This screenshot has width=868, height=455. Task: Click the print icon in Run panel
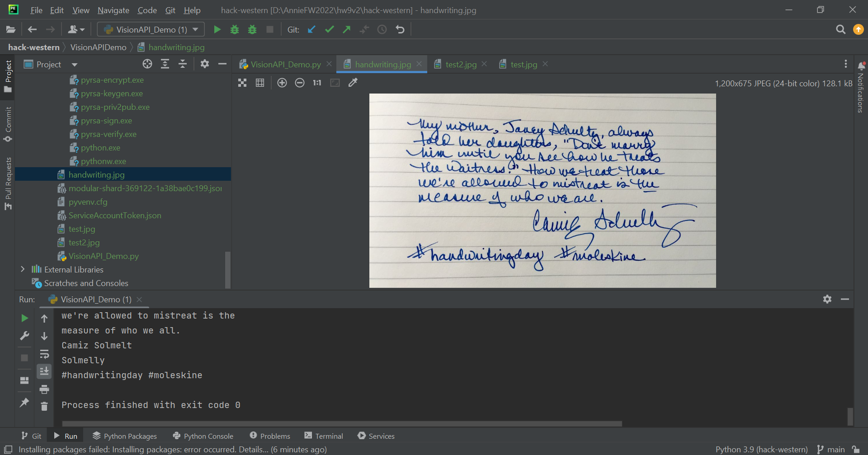click(x=44, y=389)
